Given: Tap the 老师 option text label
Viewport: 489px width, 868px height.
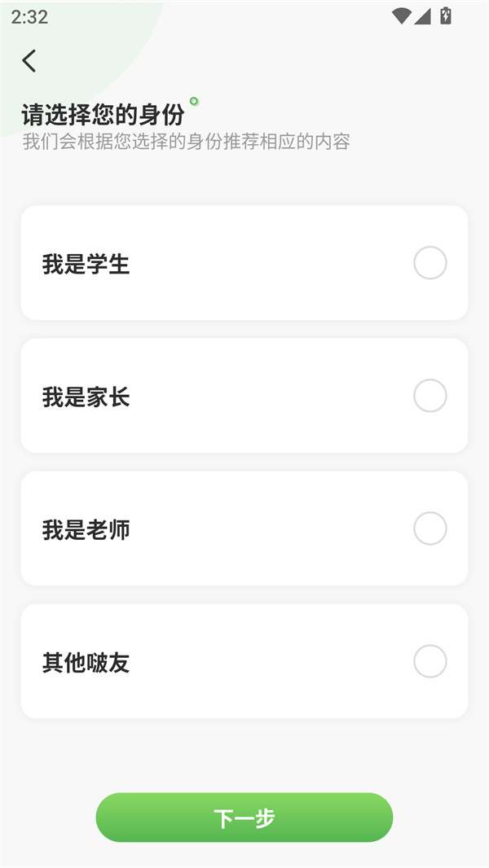Looking at the screenshot, I should [85, 528].
